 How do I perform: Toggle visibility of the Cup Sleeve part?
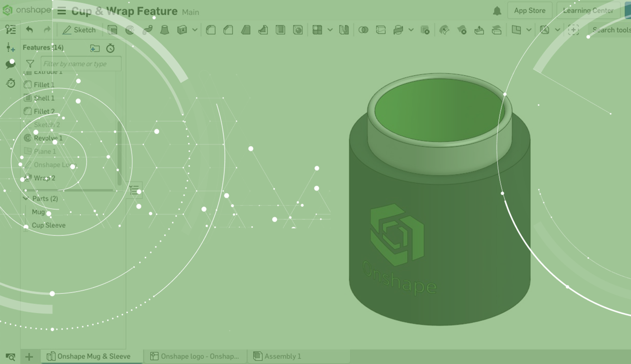click(x=49, y=225)
